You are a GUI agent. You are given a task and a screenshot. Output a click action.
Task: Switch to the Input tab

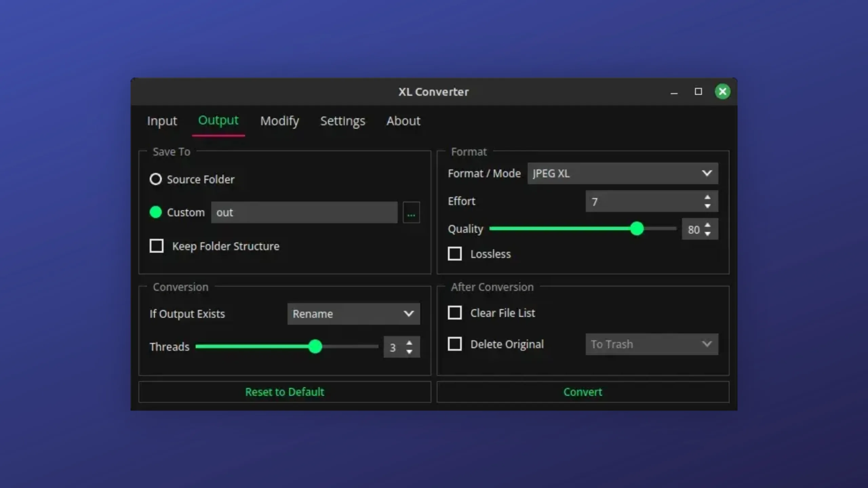pos(162,121)
